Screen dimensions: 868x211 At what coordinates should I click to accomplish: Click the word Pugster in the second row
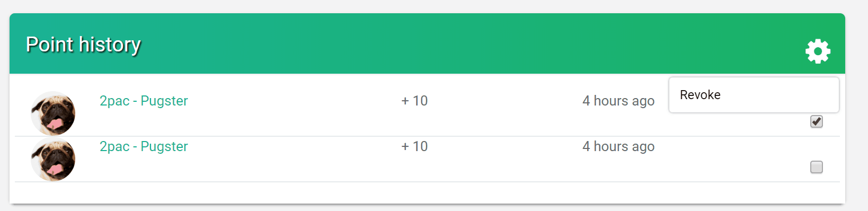164,146
